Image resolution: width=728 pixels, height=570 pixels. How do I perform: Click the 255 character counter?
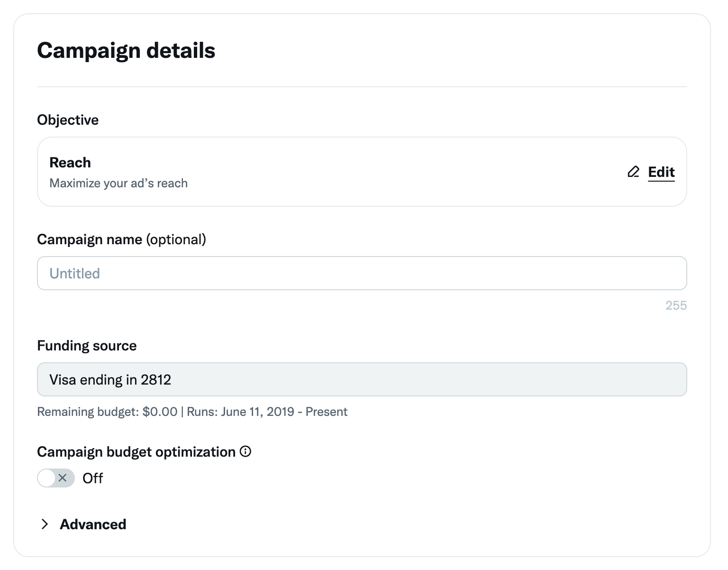(675, 305)
